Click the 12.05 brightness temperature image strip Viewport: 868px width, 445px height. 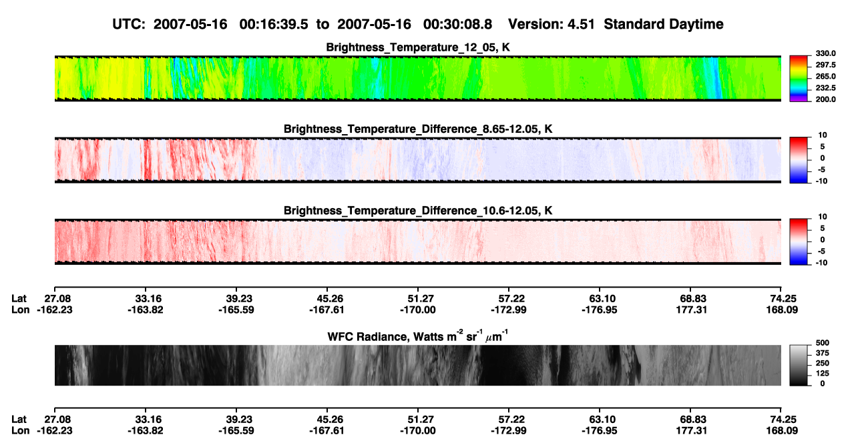418,78
